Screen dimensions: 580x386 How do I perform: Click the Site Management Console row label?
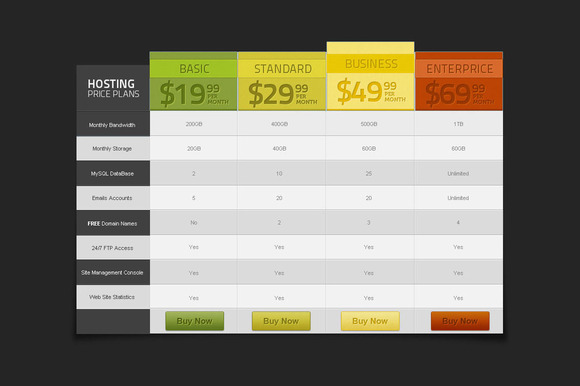click(x=112, y=272)
